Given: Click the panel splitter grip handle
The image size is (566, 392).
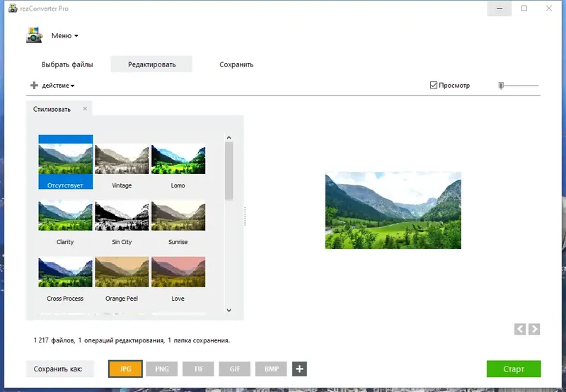Looking at the screenshot, I should pyautogui.click(x=245, y=217).
